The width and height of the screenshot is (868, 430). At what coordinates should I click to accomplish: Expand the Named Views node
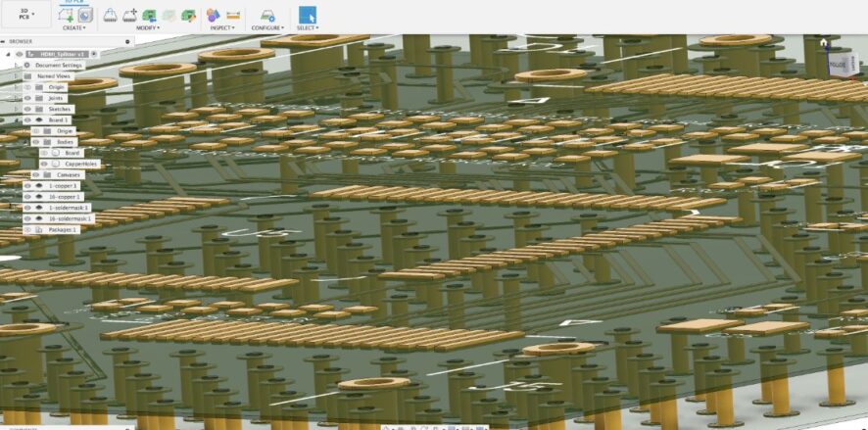[x=16, y=75]
